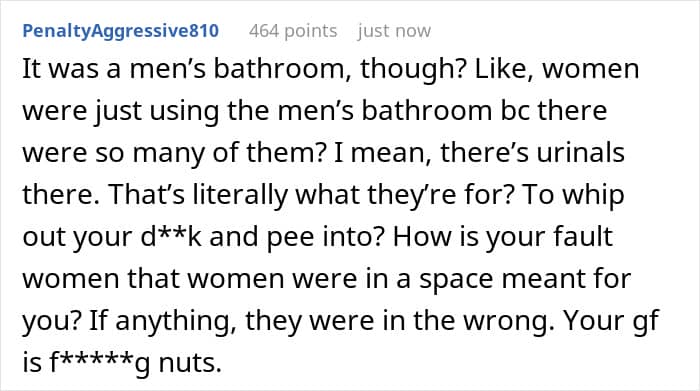Click the word 'literally' in the comment
Image resolution: width=700 pixels, height=391 pixels.
[x=240, y=195]
